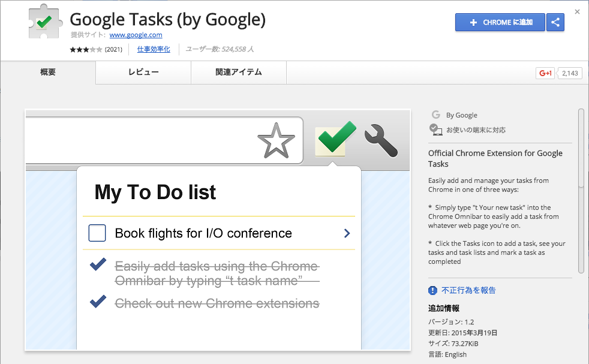Click the share icon button

tap(556, 23)
